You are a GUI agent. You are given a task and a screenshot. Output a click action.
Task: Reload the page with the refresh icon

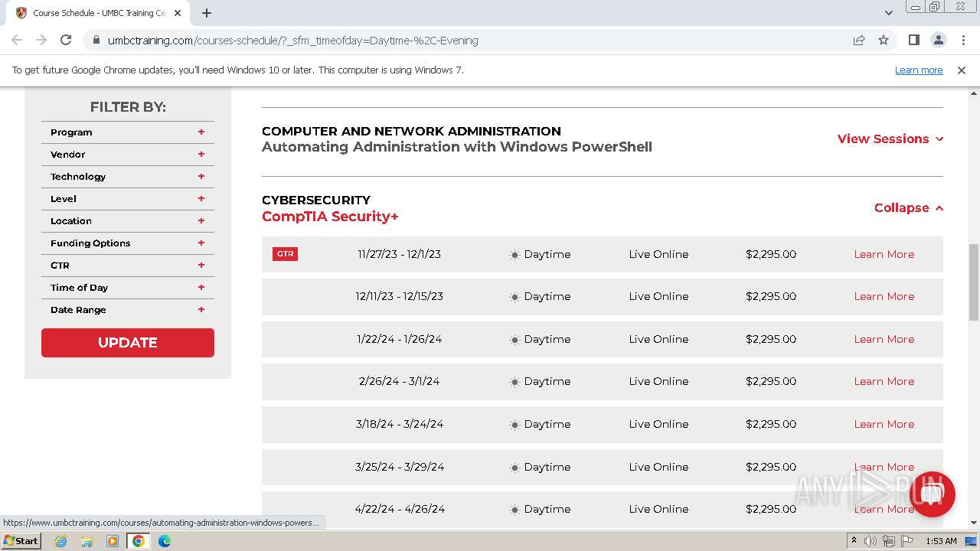(x=66, y=41)
